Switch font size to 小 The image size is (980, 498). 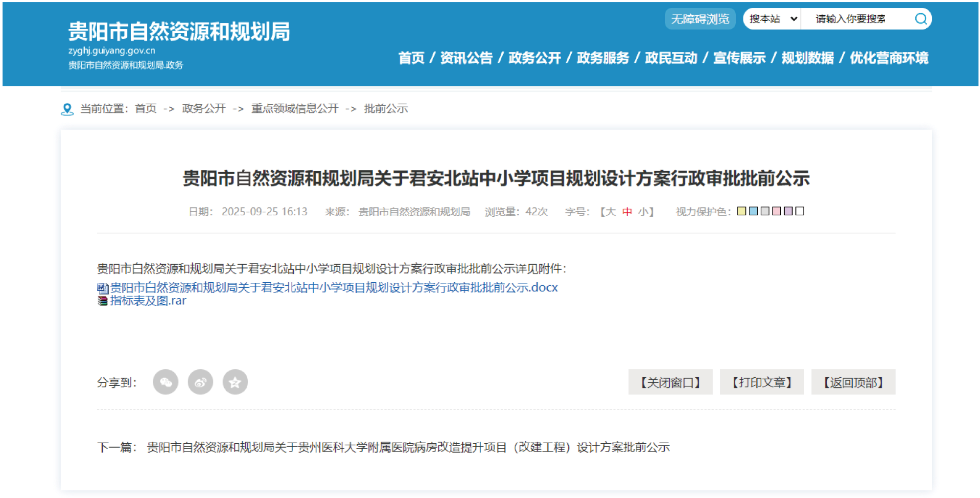coord(644,211)
